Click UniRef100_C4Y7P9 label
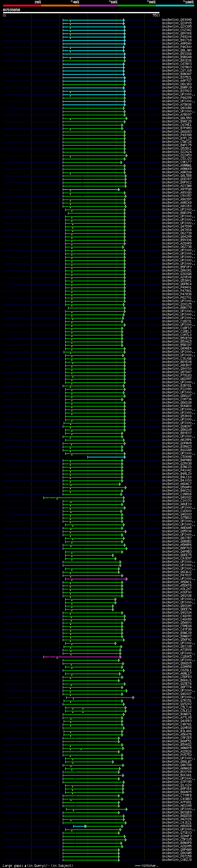 click(x=177, y=629)
